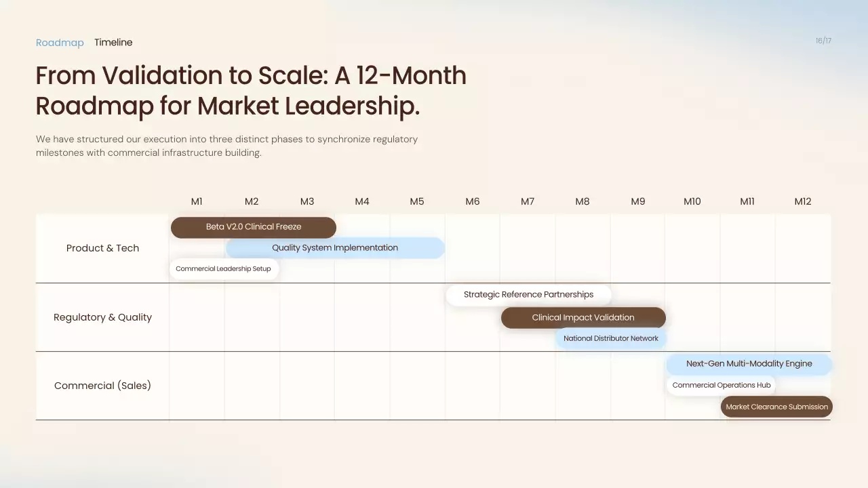Click the Product & Tech row label
868x488 pixels.
click(x=102, y=248)
